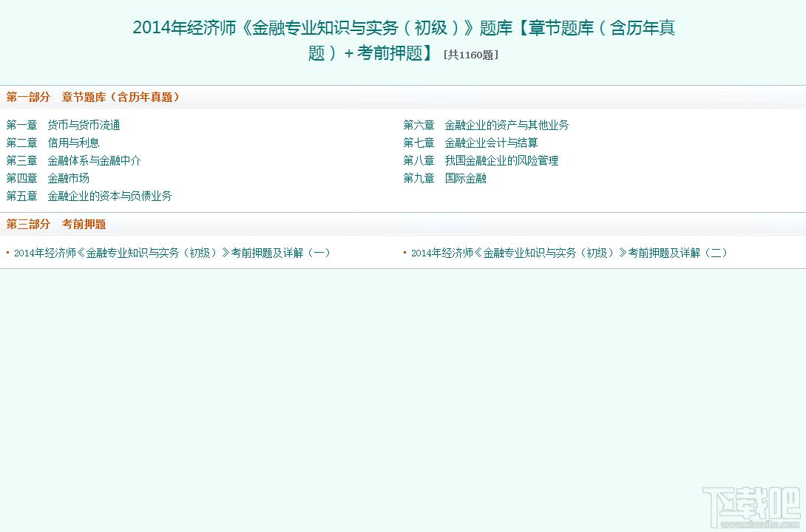Image resolution: width=806 pixels, height=532 pixels.
Task: Click the orange bullet before 押题及详解（二）
Action: tap(404, 253)
